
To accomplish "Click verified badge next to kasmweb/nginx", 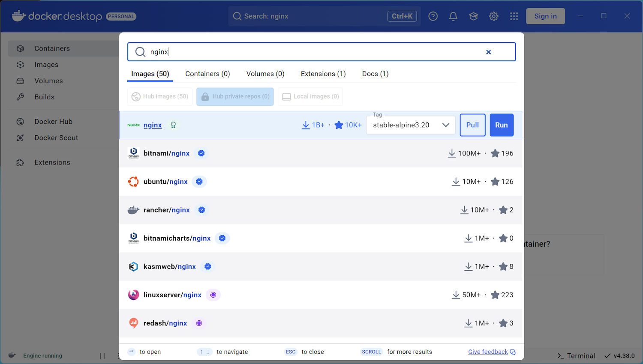I will point(208,266).
